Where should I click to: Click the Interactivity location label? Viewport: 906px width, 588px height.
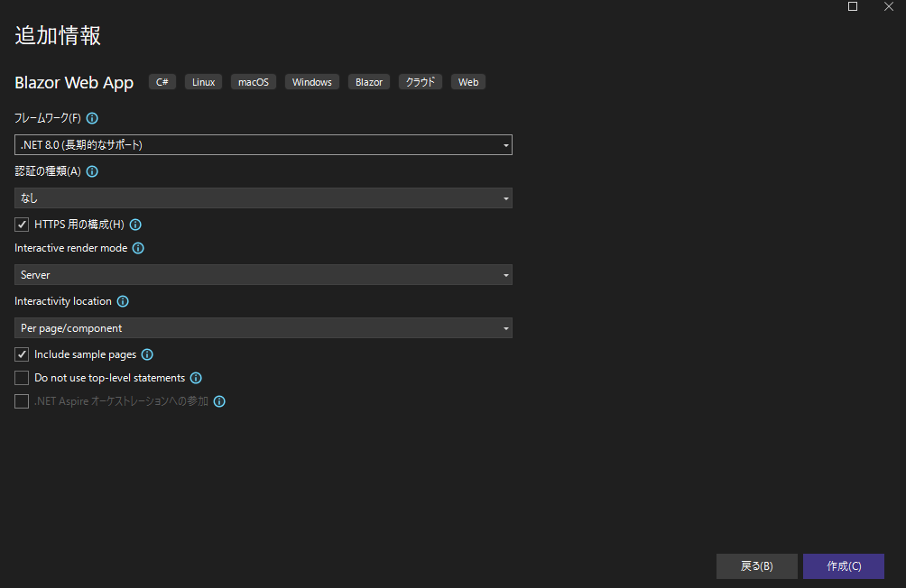[x=63, y=301]
